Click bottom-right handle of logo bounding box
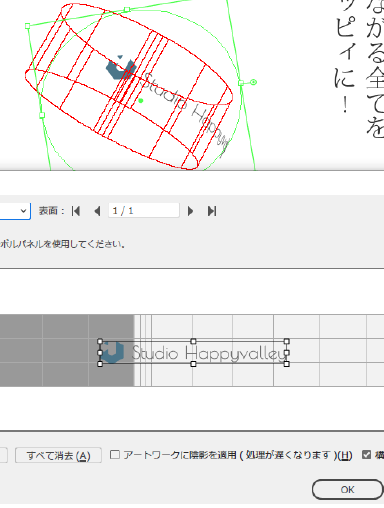This screenshot has height=508, width=384. [x=287, y=364]
